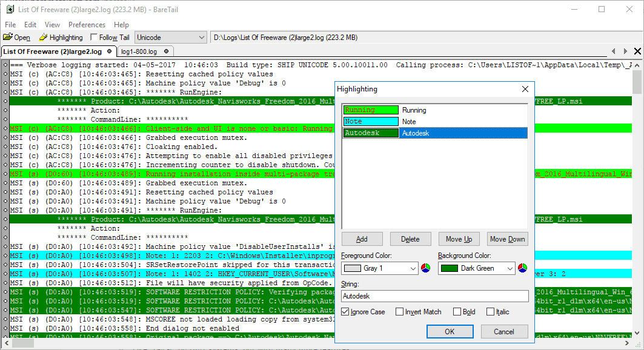Open the Help menu
The height and width of the screenshot is (350, 644).
(x=121, y=25)
